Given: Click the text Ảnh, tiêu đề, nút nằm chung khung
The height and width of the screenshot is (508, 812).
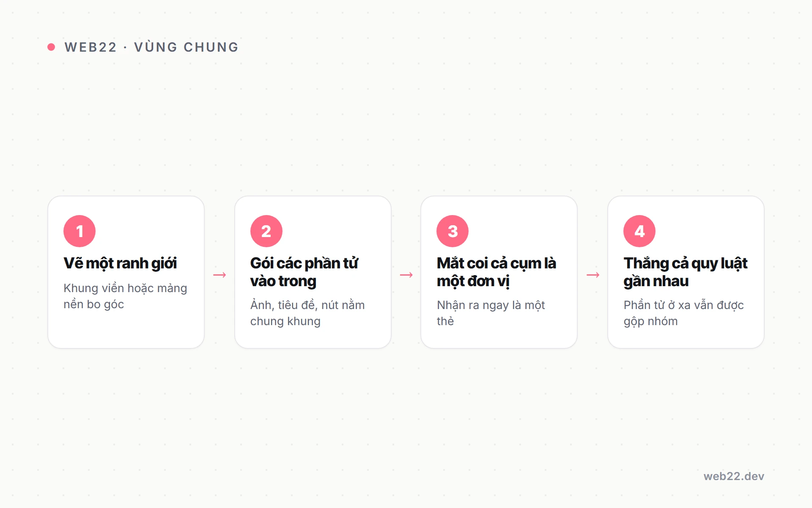Looking at the screenshot, I should click(x=307, y=313).
